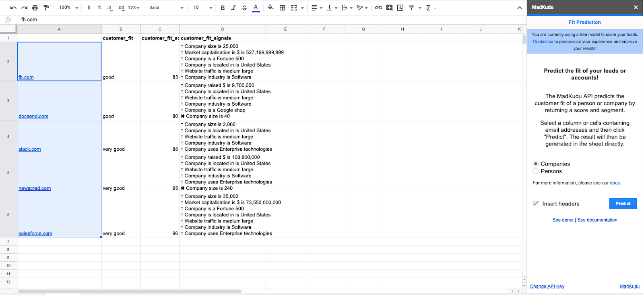The image size is (644, 295).
Task: Redo the last action
Action: pos(24,8)
